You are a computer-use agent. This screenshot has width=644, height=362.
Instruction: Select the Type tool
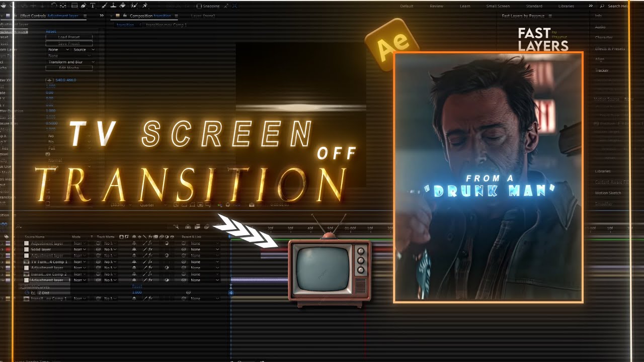(93, 6)
